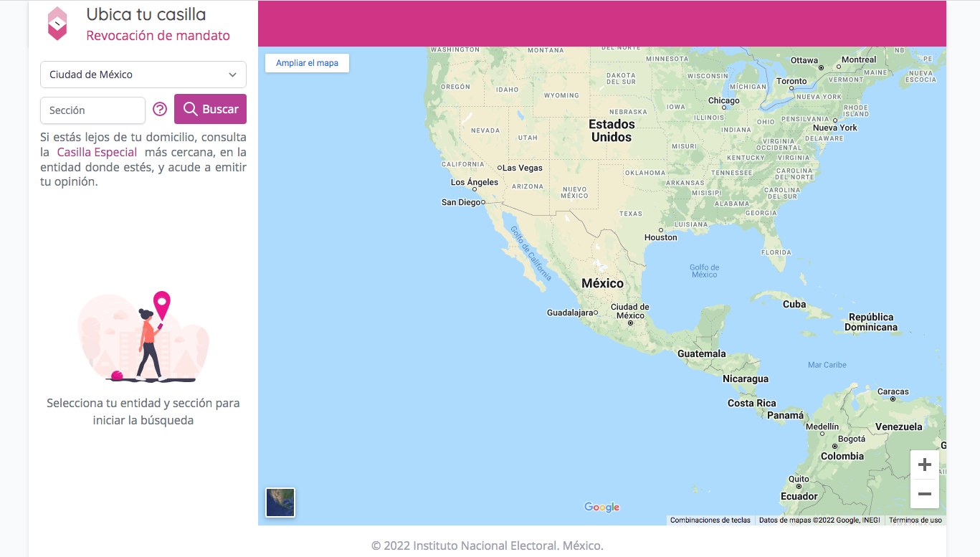Click Ciudad de México label on map

(629, 311)
